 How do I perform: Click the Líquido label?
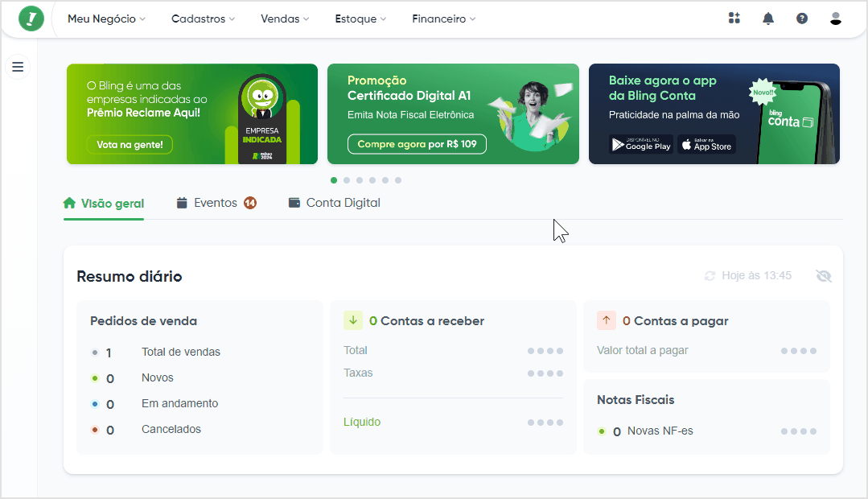click(x=362, y=422)
